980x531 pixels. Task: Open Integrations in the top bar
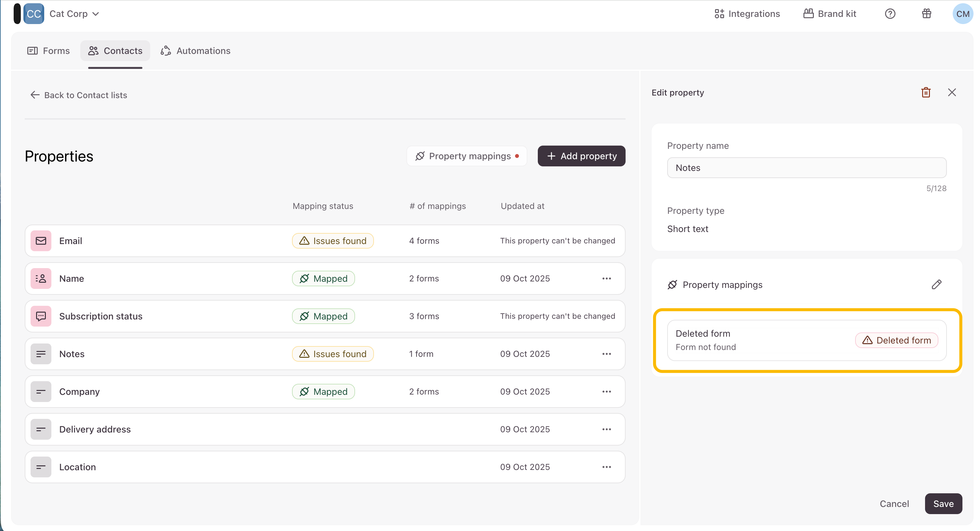tap(747, 14)
